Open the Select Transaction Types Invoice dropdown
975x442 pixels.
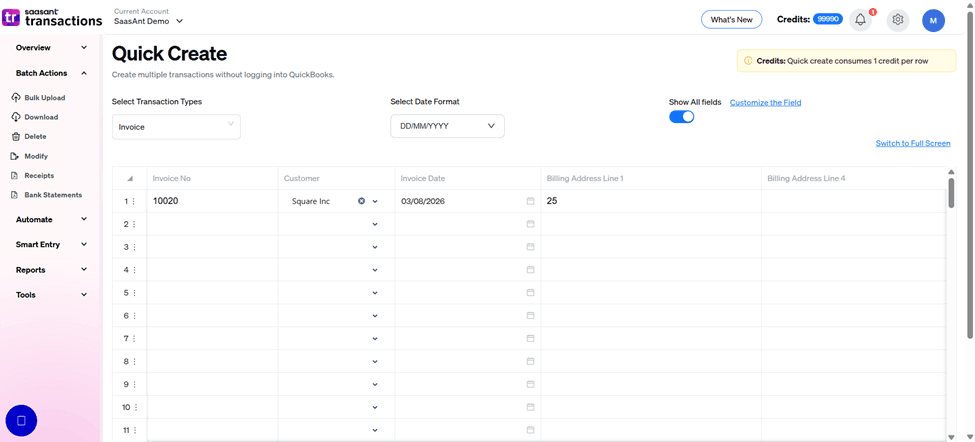pos(176,127)
